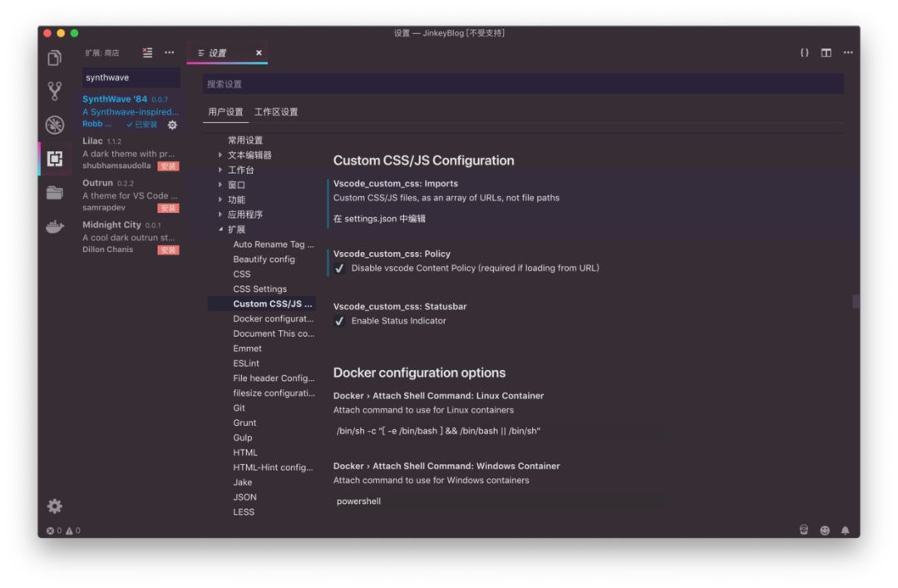Install the Outrun theme
This screenshot has width=898, height=588.
(168, 208)
